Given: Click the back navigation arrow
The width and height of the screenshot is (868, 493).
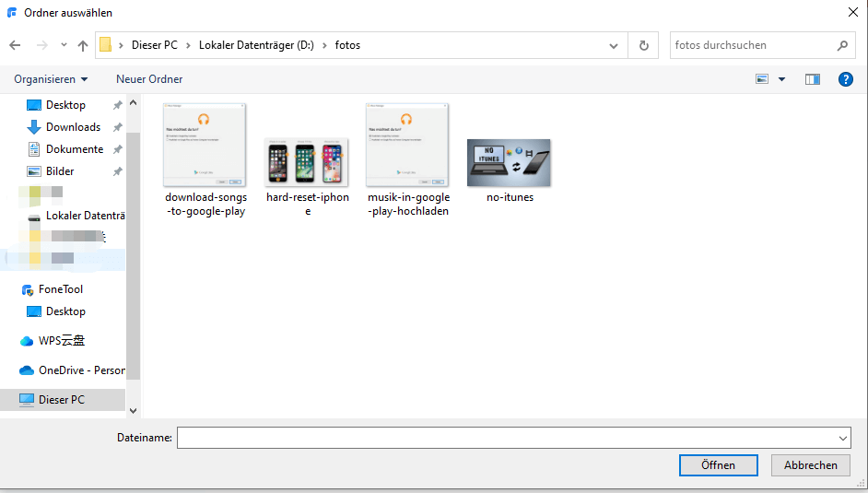Looking at the screenshot, I should coord(15,45).
